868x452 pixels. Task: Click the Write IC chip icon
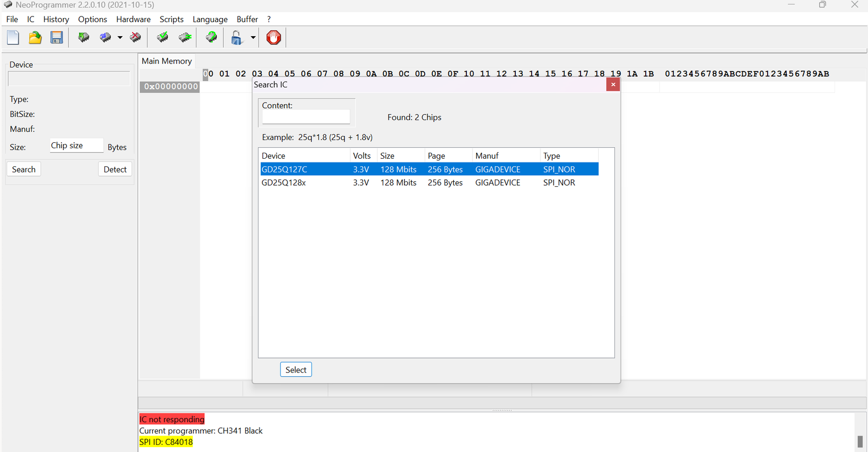105,38
